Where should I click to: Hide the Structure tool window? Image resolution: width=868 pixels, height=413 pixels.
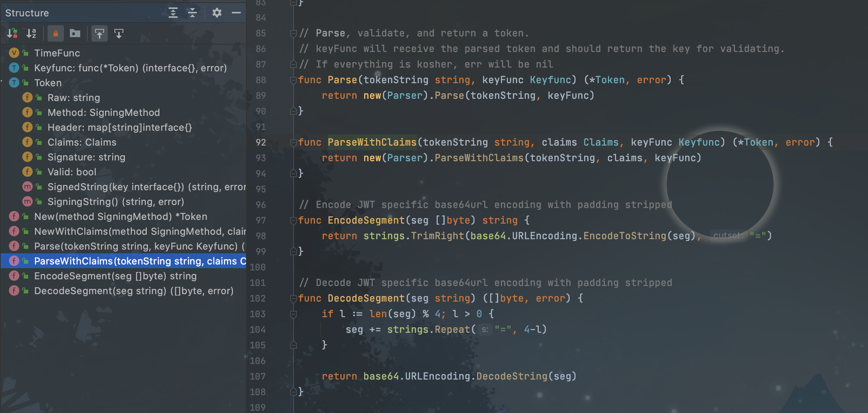(236, 13)
